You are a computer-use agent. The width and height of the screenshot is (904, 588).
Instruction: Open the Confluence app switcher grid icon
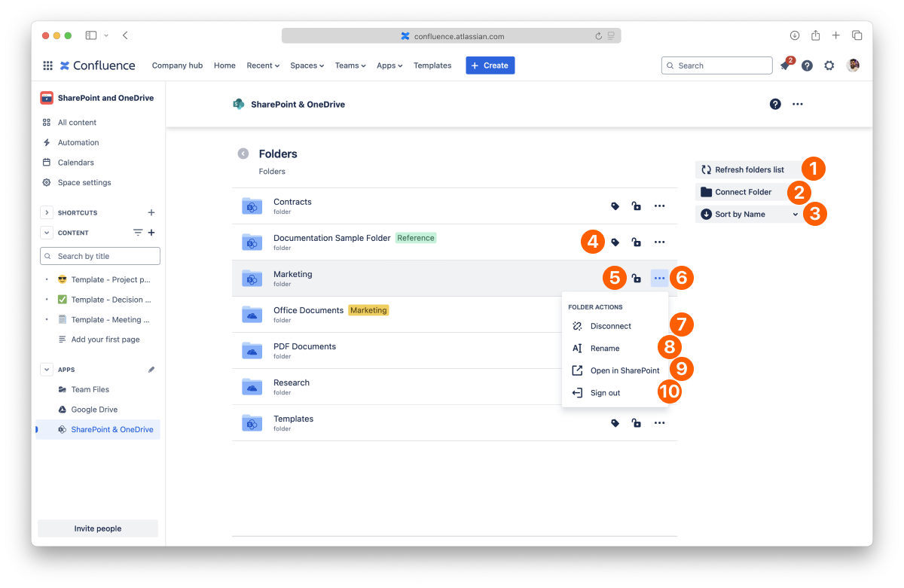(x=47, y=66)
